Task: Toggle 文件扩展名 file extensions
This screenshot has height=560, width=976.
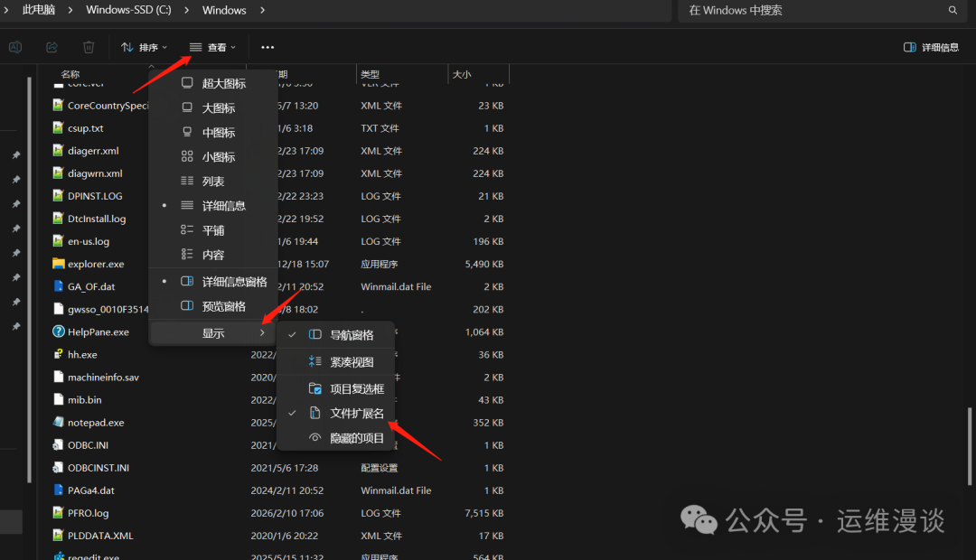Action: [x=336, y=413]
